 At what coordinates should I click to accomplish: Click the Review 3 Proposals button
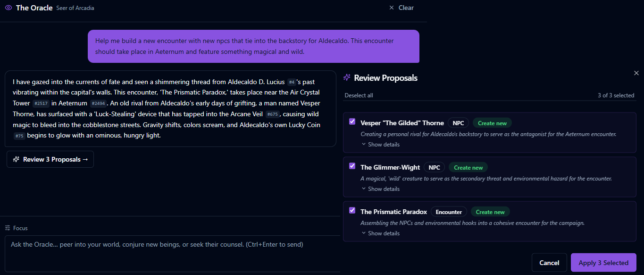point(50,159)
